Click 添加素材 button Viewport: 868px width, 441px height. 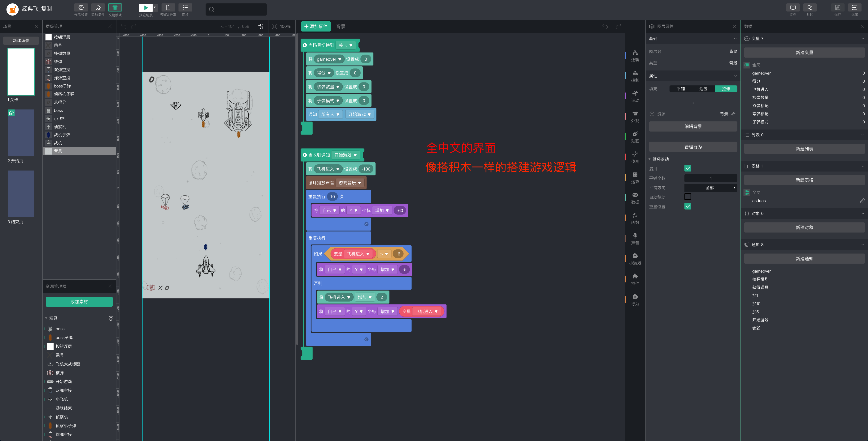click(x=79, y=302)
